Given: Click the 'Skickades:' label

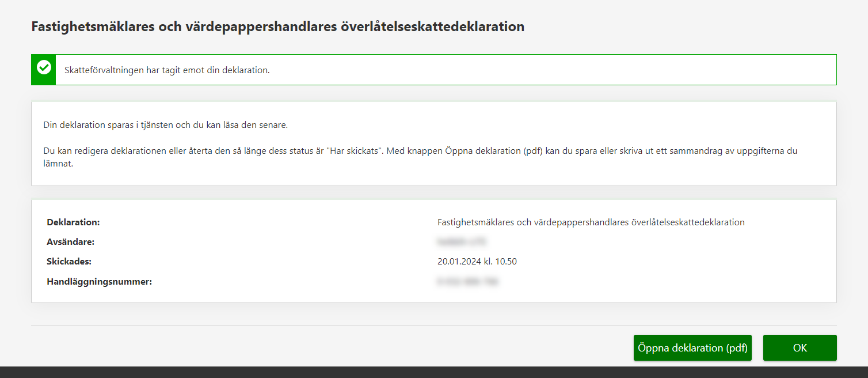Looking at the screenshot, I should click(x=69, y=262).
